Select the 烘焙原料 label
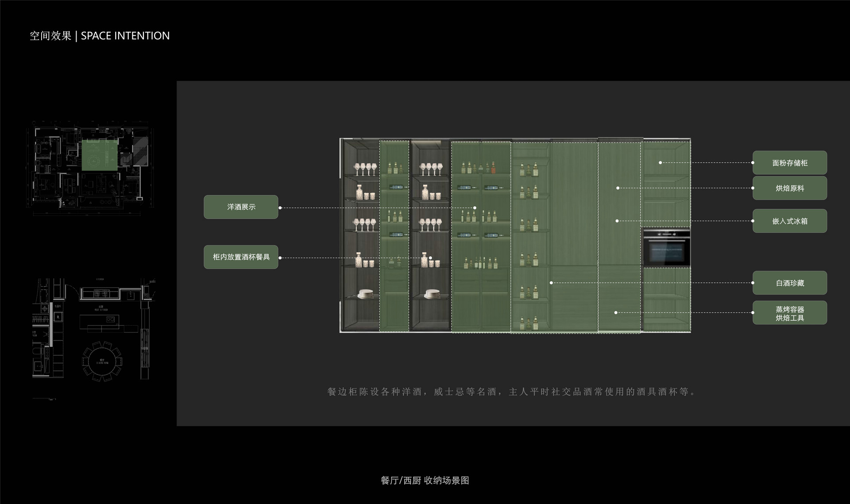 pyautogui.click(x=789, y=188)
